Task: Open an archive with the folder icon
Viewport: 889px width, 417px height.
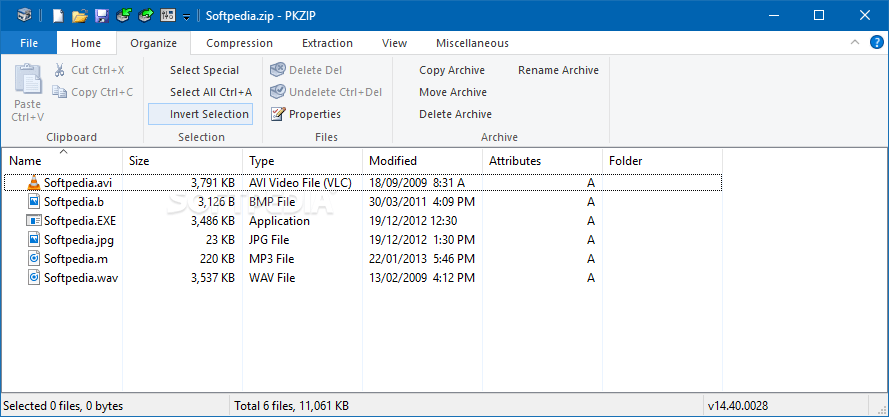Action: click(x=80, y=15)
